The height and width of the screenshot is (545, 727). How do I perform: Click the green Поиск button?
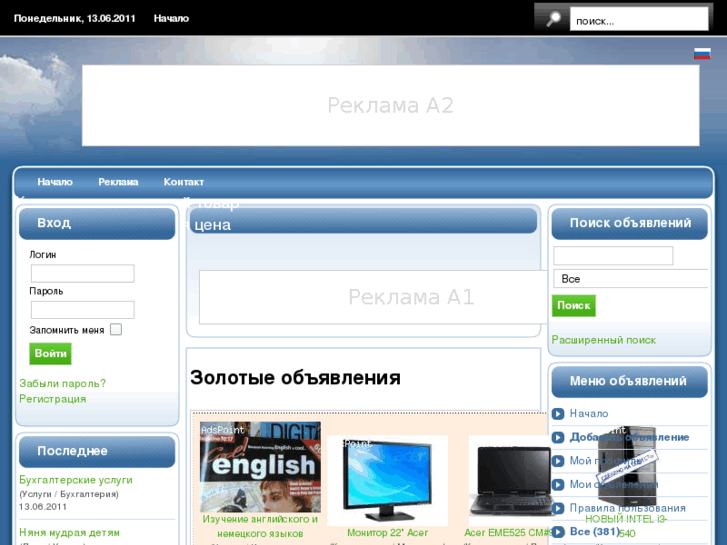[574, 306]
